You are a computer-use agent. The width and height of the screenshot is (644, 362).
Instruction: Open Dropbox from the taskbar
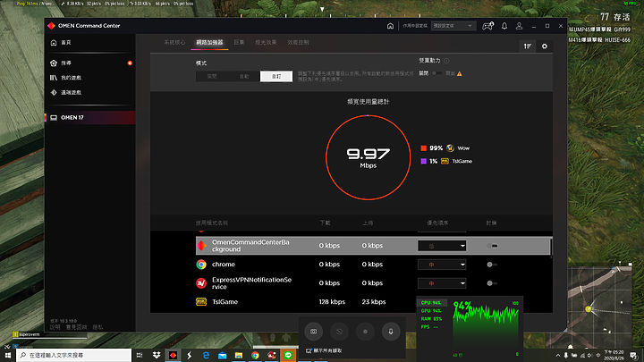tap(157, 355)
